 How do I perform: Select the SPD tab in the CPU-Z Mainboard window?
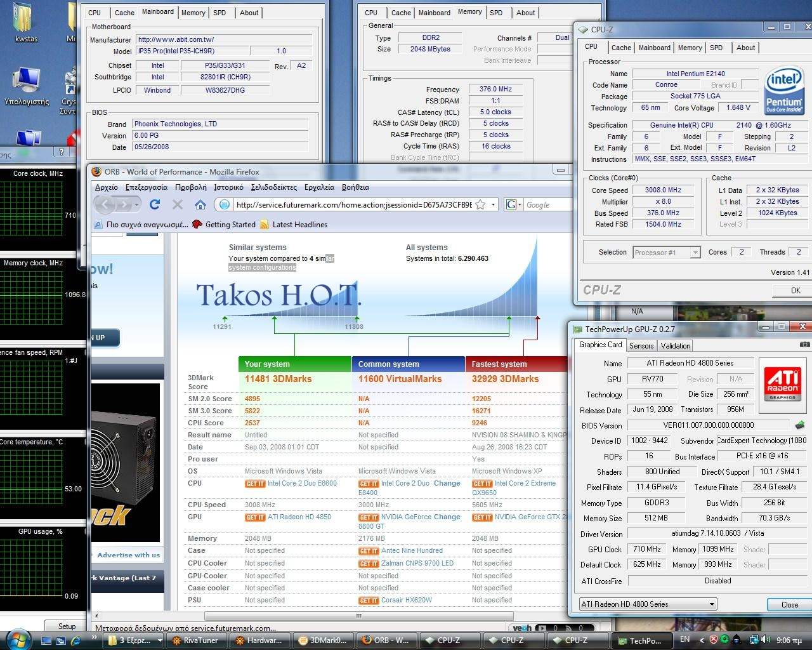pyautogui.click(x=219, y=13)
